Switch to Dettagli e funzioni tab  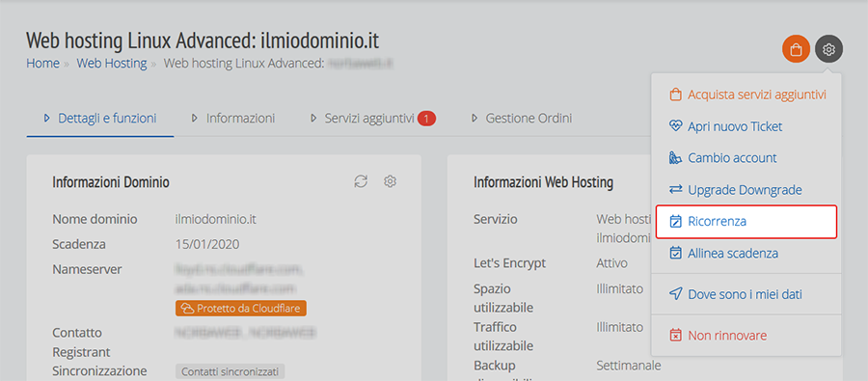pos(100,118)
